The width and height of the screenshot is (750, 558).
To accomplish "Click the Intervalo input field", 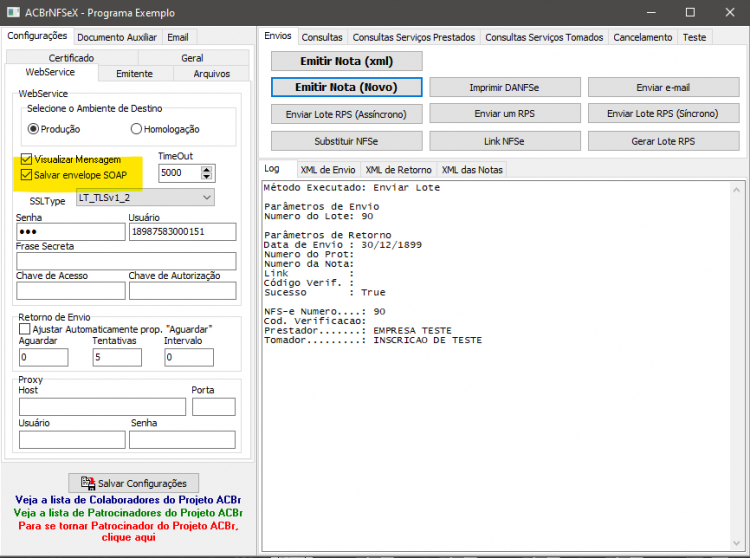I will tap(189, 357).
